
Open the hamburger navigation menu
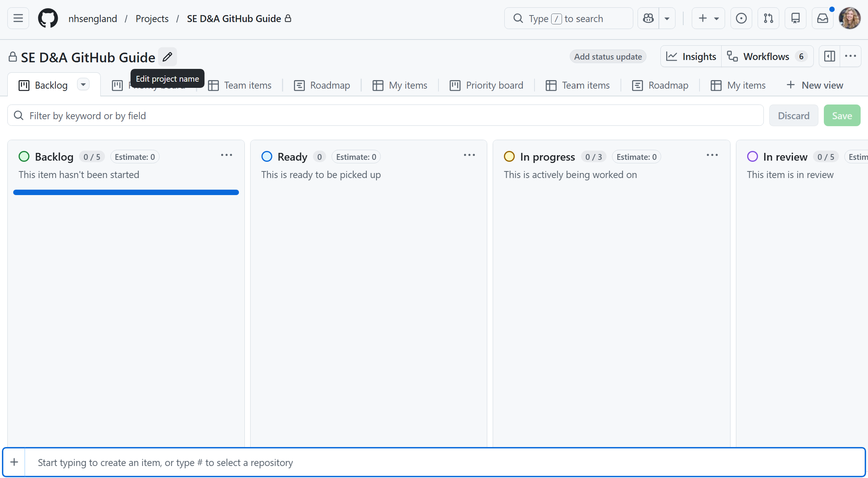click(18, 18)
